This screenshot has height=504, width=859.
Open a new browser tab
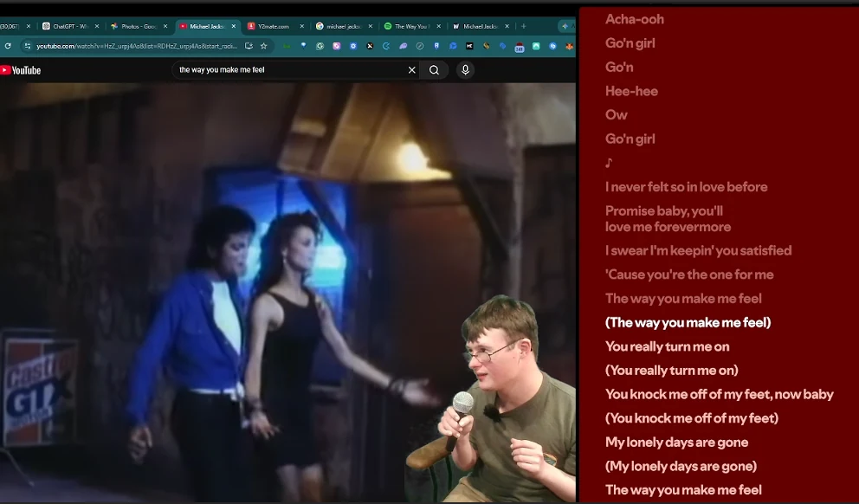click(523, 26)
